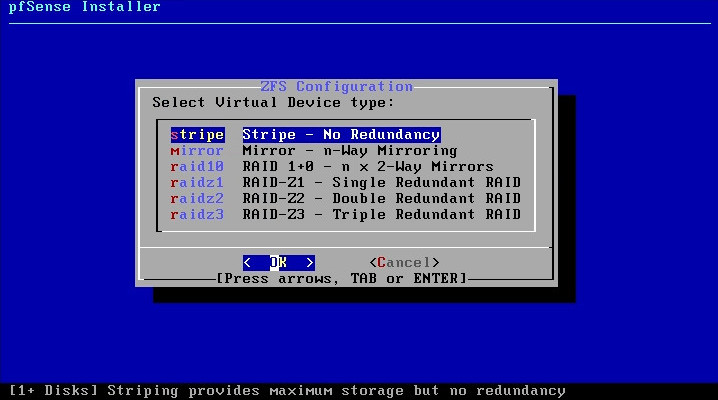Choose the raidz1 tag
This screenshot has height=400, width=718.
click(197, 182)
